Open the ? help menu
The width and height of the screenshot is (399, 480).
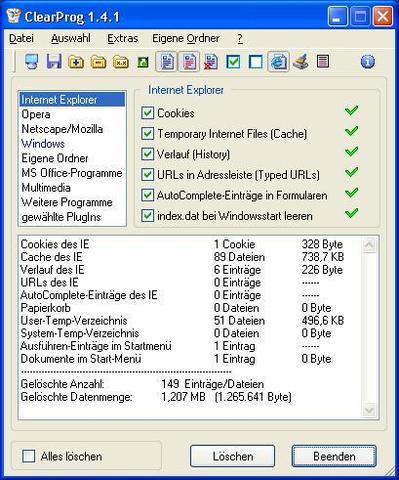(x=240, y=39)
